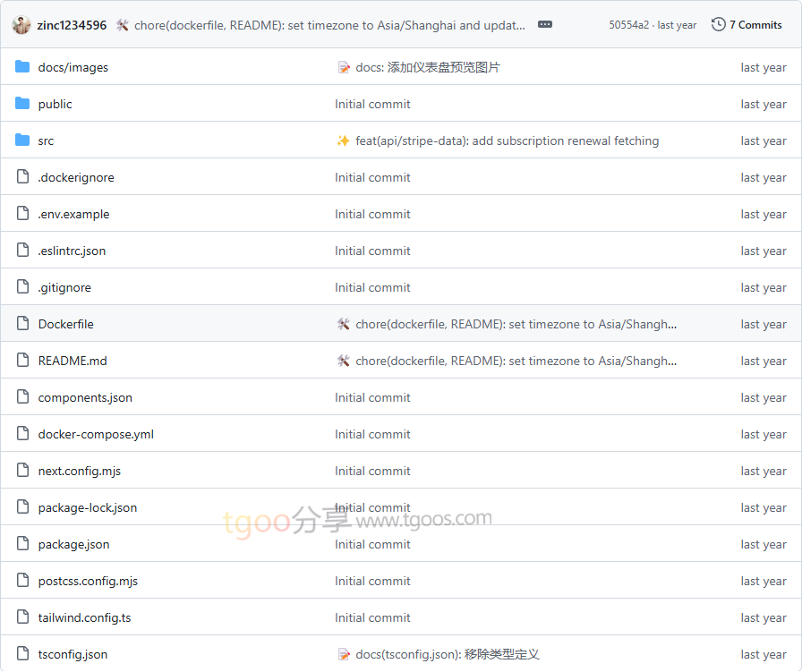Open the next.config.mjs file
Screen dimensions: 802x672
pyautogui.click(x=80, y=471)
